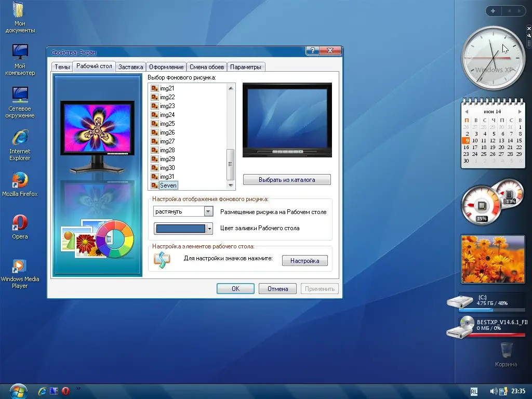Click the Отмена button
The image size is (532, 399).
(x=277, y=289)
